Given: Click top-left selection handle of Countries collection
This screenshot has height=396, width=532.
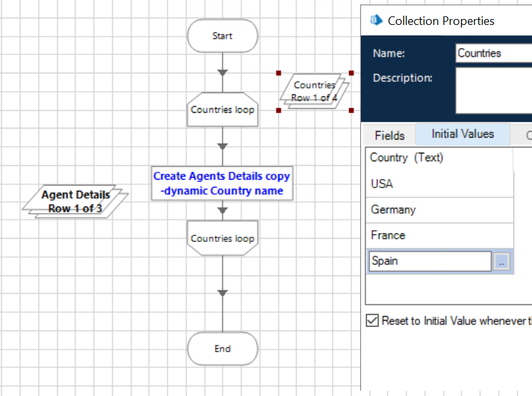Looking at the screenshot, I should 279,73.
